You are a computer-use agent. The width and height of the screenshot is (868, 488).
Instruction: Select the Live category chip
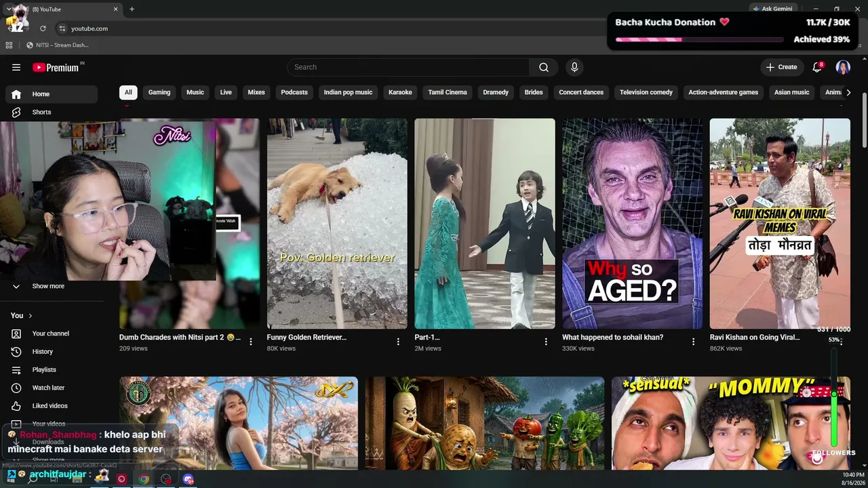click(226, 92)
